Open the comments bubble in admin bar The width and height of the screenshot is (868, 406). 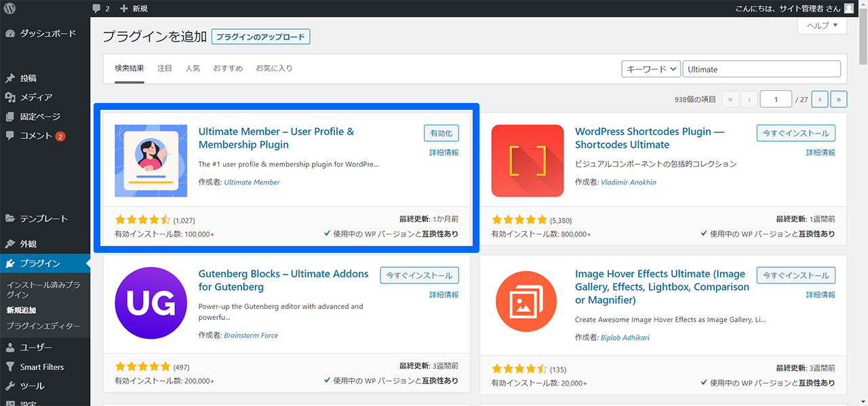(x=100, y=8)
